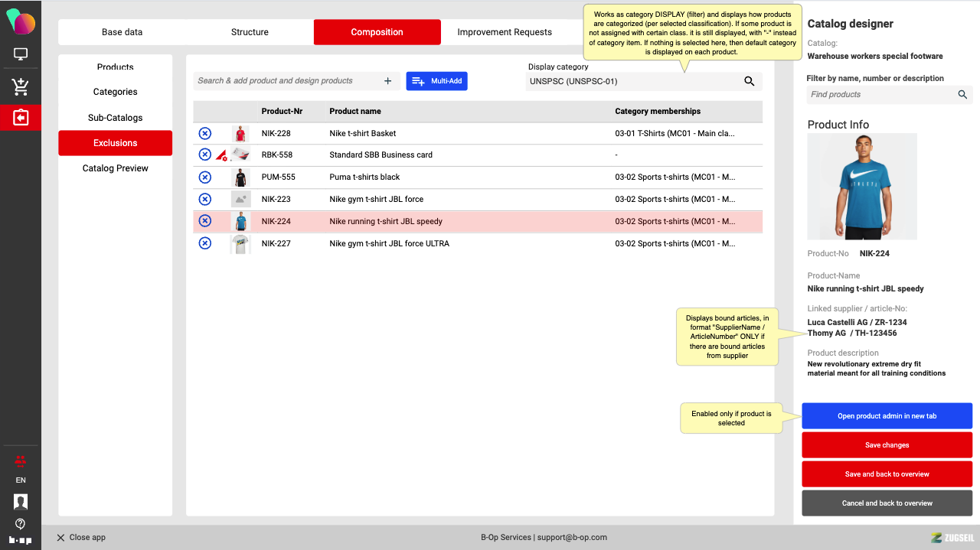The height and width of the screenshot is (550, 980).
Task: Open the Display category UNSPSC selector
Action: click(632, 81)
